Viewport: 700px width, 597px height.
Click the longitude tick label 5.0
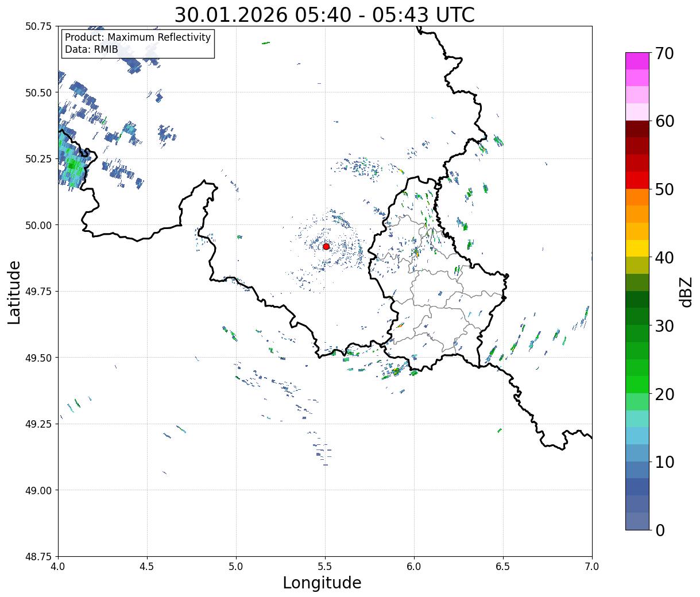(236, 566)
